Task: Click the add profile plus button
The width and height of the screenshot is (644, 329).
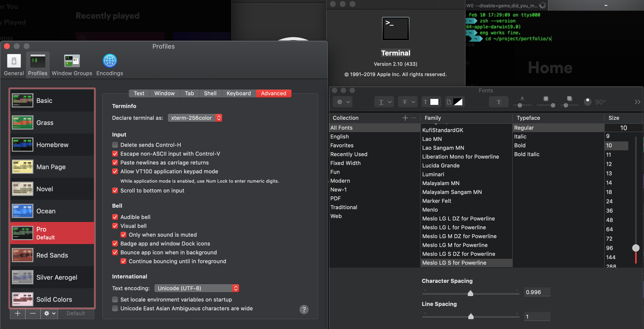Action: [17, 313]
